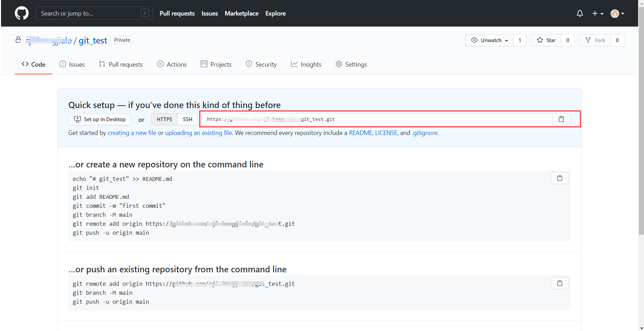Screen dimensions: 644x331
Task: Switch to the Actions tab
Action: point(172,64)
